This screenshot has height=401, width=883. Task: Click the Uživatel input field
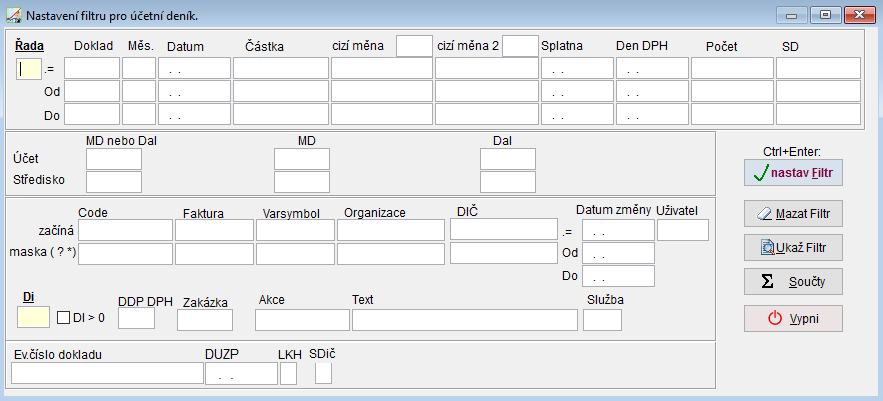pyautogui.click(x=683, y=230)
